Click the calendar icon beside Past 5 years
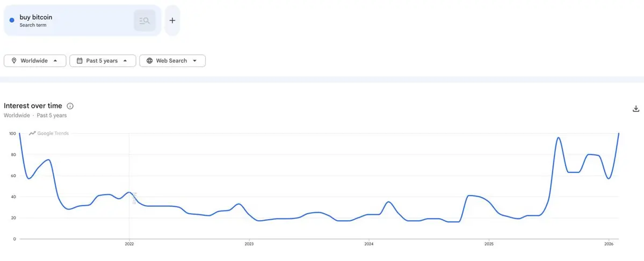The height and width of the screenshot is (261, 644). [79, 61]
